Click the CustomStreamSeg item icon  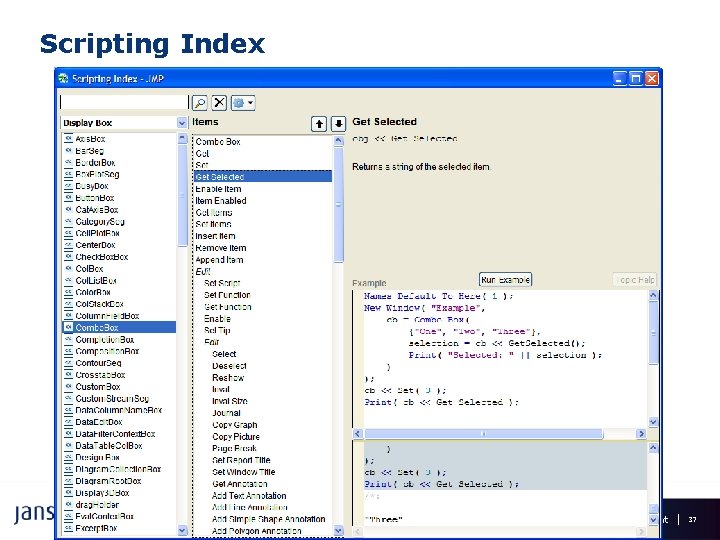(x=68, y=399)
